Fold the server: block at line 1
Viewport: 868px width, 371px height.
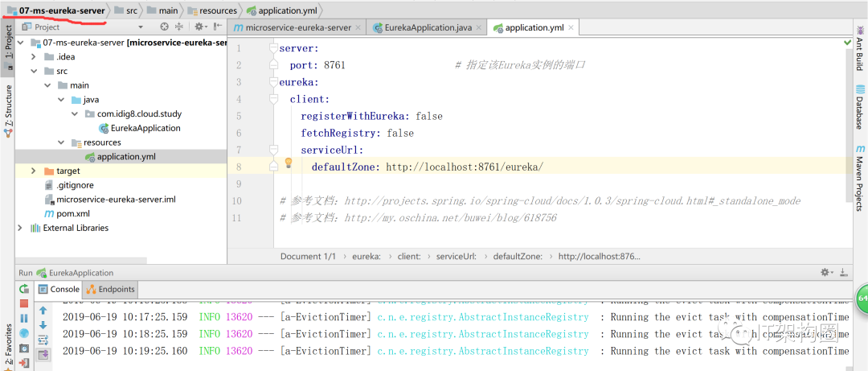click(273, 48)
